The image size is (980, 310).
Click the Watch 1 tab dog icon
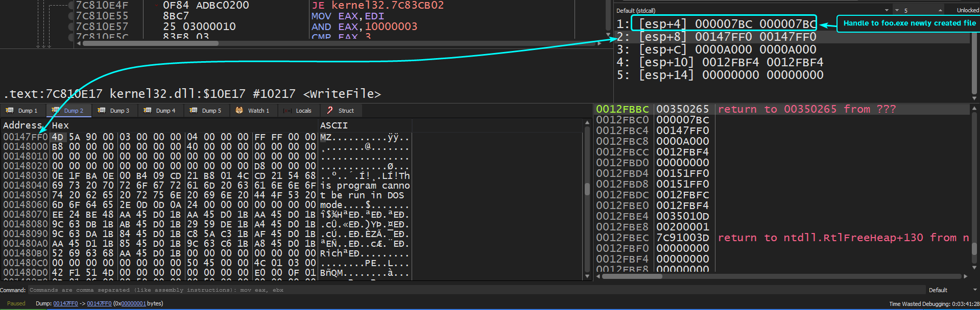click(x=239, y=110)
